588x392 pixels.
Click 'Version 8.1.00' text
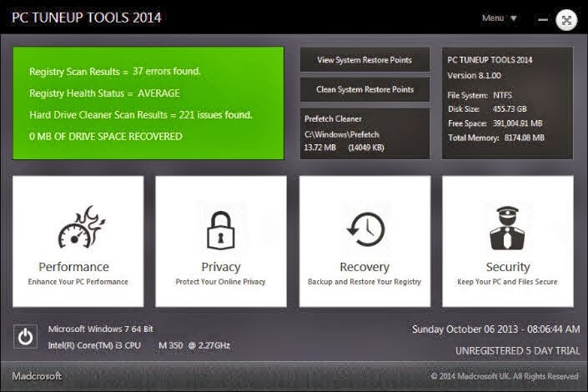tap(474, 75)
